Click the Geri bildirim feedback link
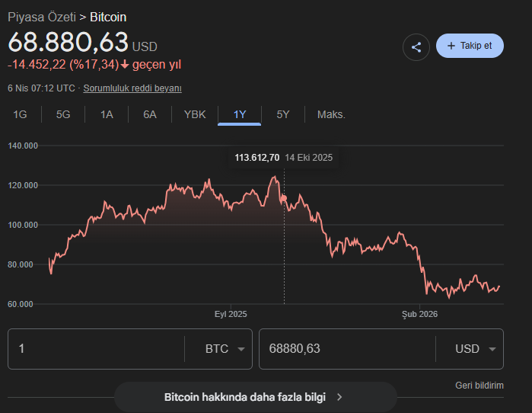Image resolution: width=532 pixels, height=413 pixels. point(479,386)
